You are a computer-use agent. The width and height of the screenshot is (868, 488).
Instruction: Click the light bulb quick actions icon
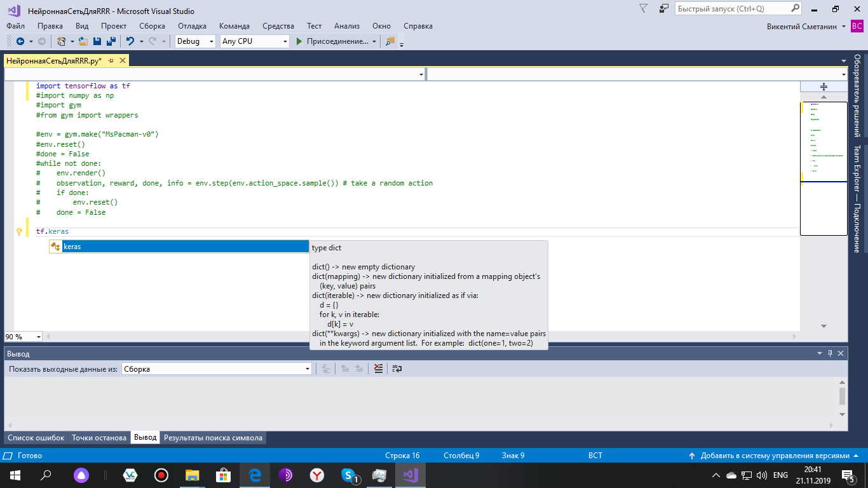coord(19,232)
